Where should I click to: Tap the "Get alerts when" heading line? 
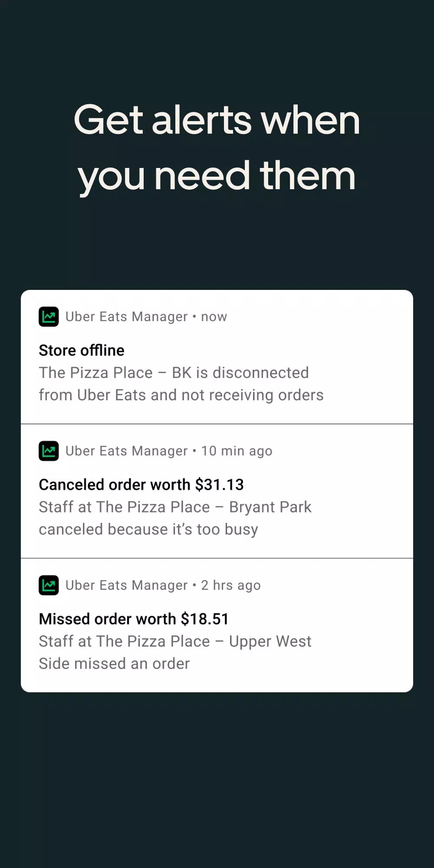coord(217,120)
